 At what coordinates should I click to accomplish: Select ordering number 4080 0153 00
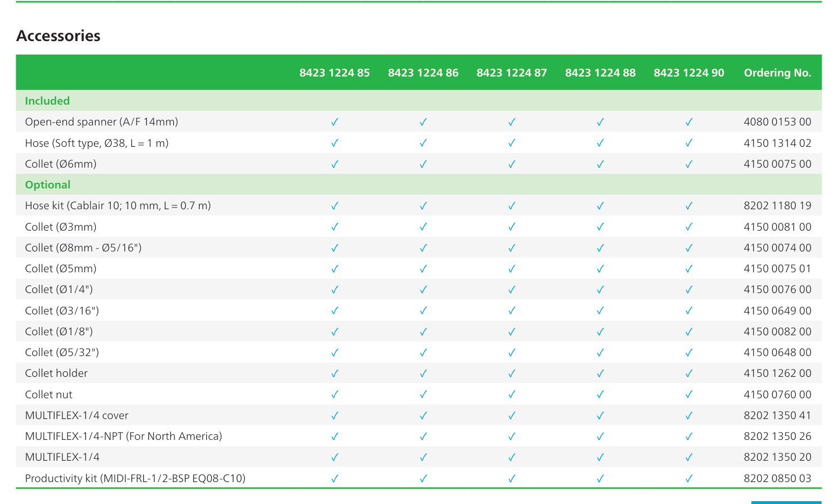pos(777,121)
